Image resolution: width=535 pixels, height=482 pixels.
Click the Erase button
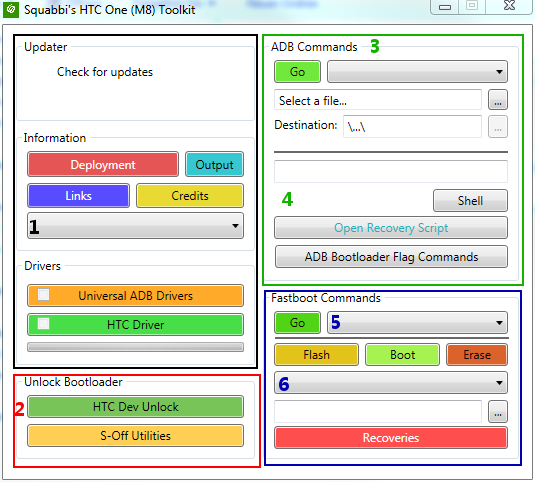point(477,355)
